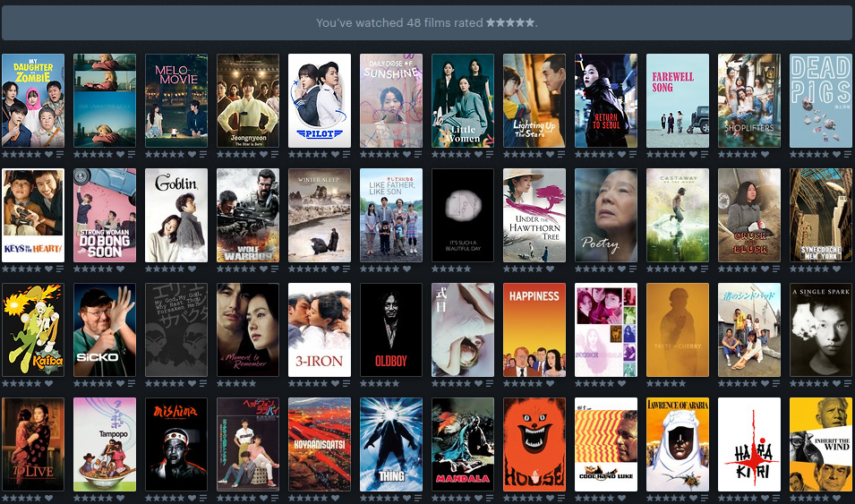This screenshot has height=504, width=855.
Task: Select the Inherit the Wind poster
Action: pos(821,444)
